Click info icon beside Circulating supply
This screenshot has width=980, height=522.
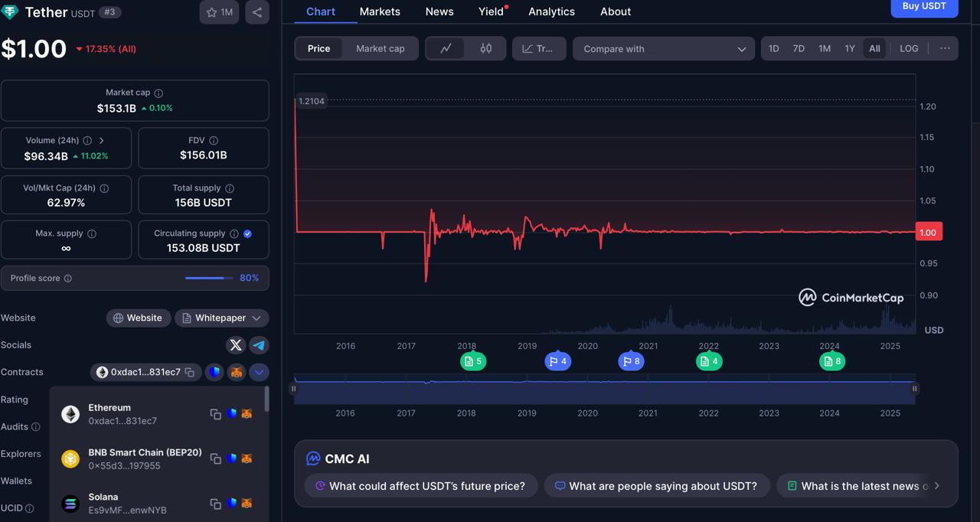[234, 233]
